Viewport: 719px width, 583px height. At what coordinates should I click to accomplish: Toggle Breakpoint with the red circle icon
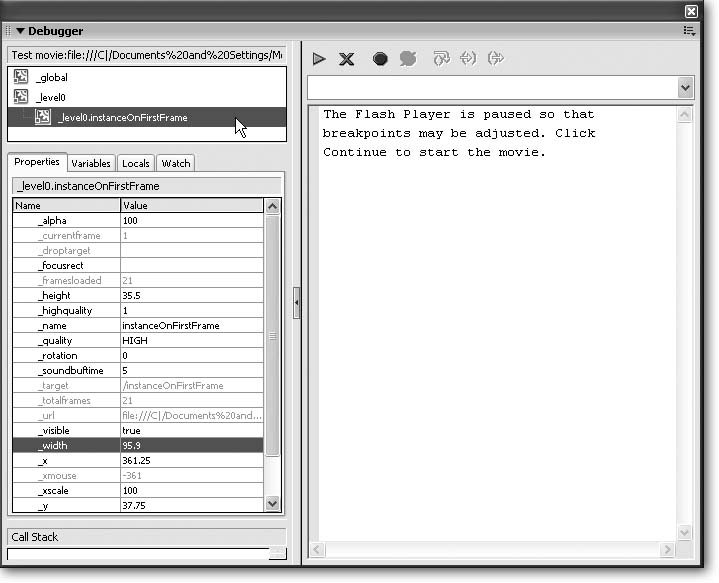[380, 59]
